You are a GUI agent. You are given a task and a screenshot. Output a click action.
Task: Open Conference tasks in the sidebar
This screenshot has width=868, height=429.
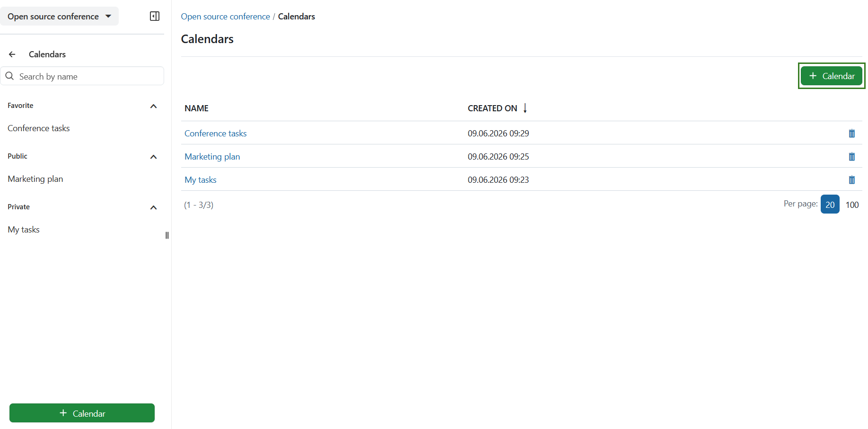(x=39, y=128)
